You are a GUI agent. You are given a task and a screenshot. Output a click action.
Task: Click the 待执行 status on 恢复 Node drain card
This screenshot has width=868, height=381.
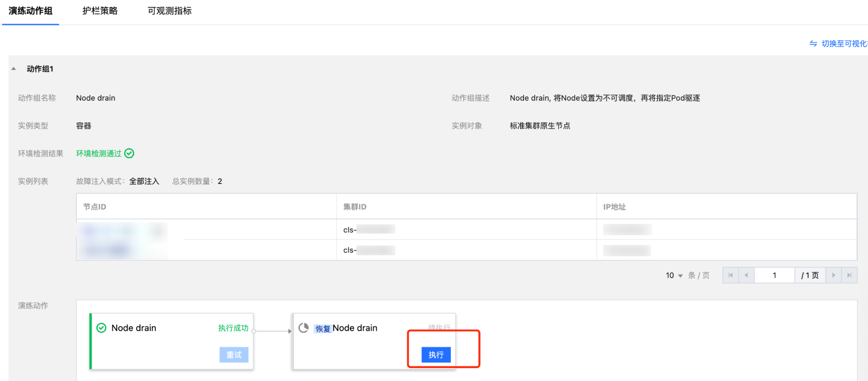click(x=439, y=327)
